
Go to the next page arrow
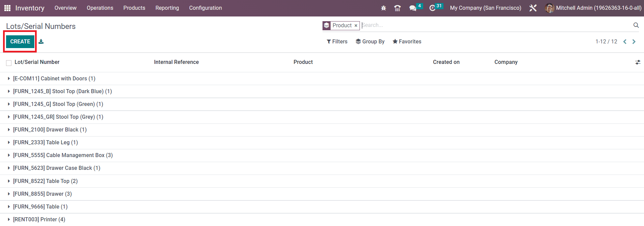click(634, 42)
